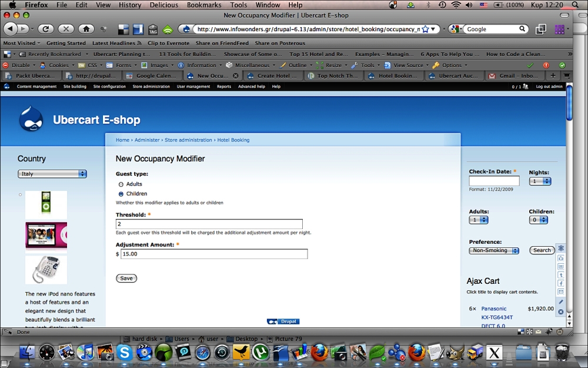Open Skype from the dock
588x368 pixels.
pyautogui.click(x=124, y=353)
